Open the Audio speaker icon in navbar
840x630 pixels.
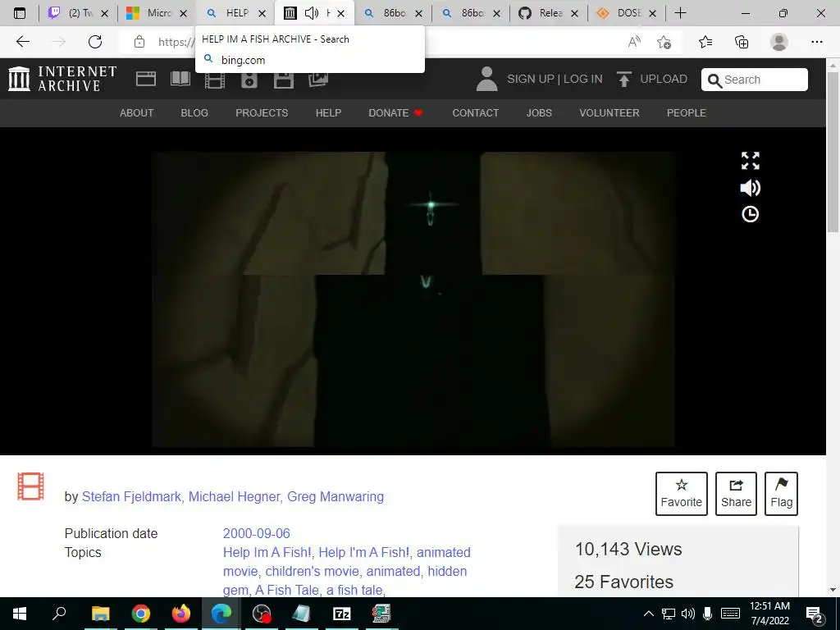coord(249,80)
